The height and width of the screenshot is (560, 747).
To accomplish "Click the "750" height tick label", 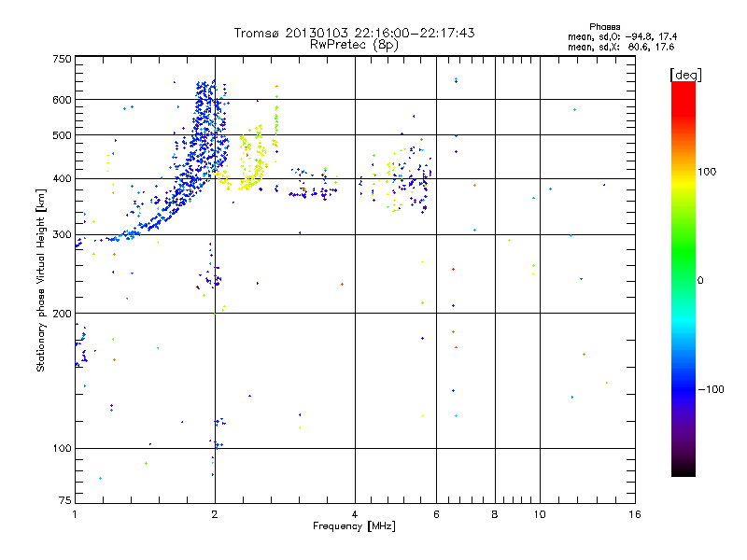I will click(62, 59).
